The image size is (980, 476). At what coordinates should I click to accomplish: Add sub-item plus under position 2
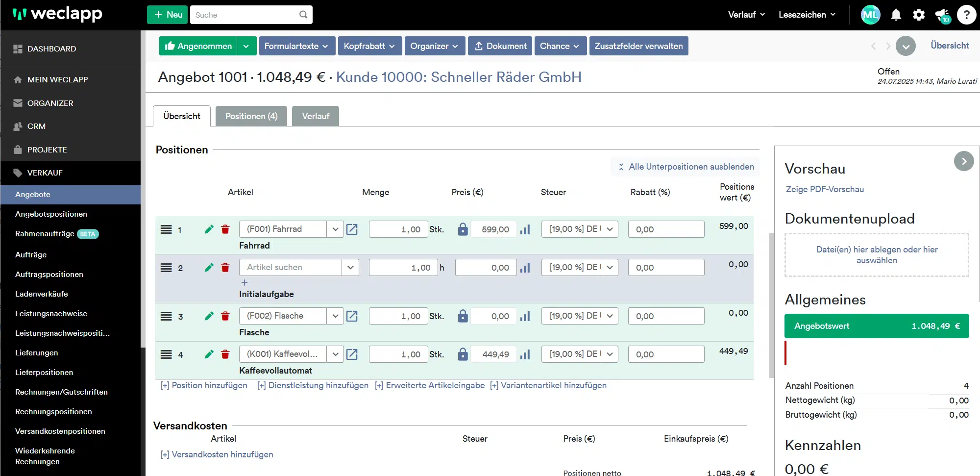click(245, 282)
